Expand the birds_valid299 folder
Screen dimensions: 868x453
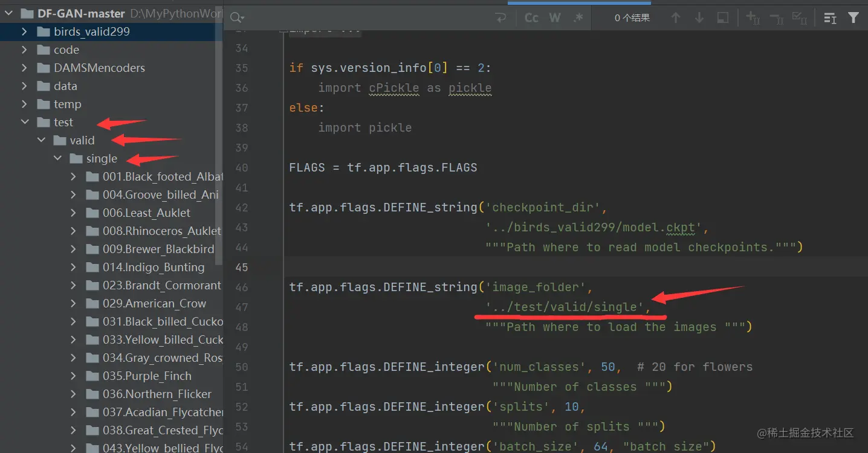click(x=24, y=31)
